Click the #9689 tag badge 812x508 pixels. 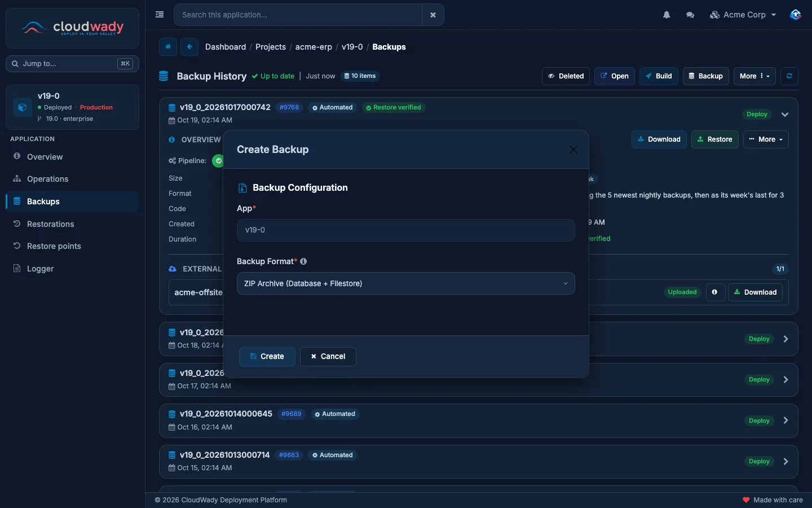pos(292,414)
